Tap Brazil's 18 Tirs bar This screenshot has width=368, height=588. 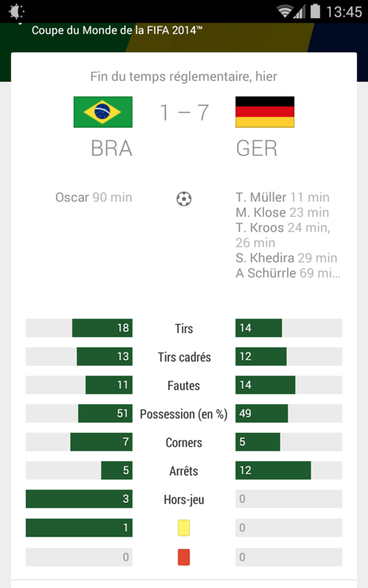click(x=102, y=328)
